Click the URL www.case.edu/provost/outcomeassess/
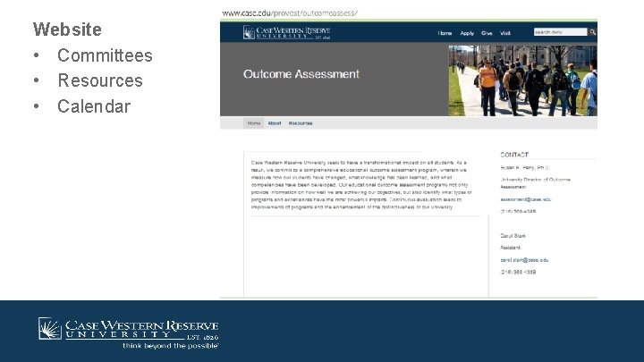The height and width of the screenshot is (362, 644). pyautogui.click(x=290, y=13)
